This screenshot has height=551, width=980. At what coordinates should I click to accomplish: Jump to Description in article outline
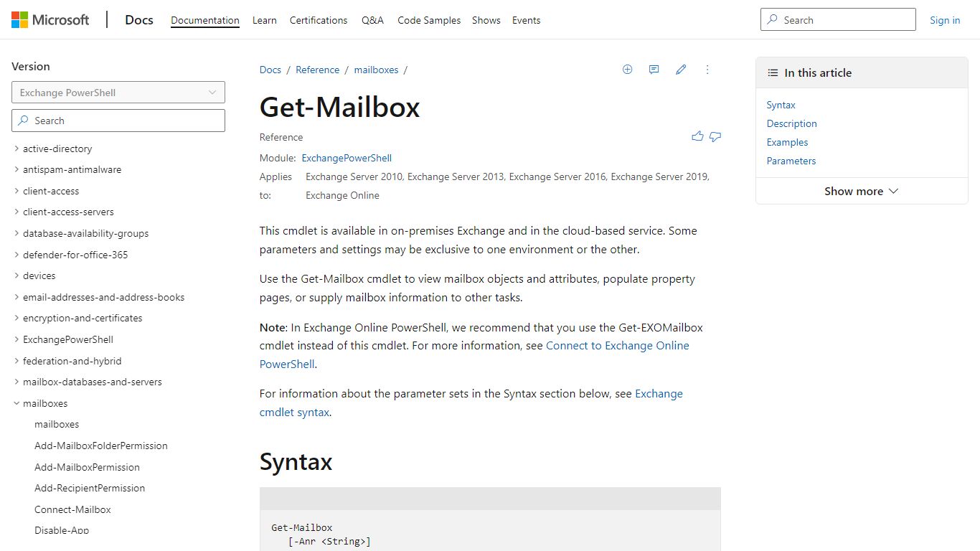(x=792, y=123)
